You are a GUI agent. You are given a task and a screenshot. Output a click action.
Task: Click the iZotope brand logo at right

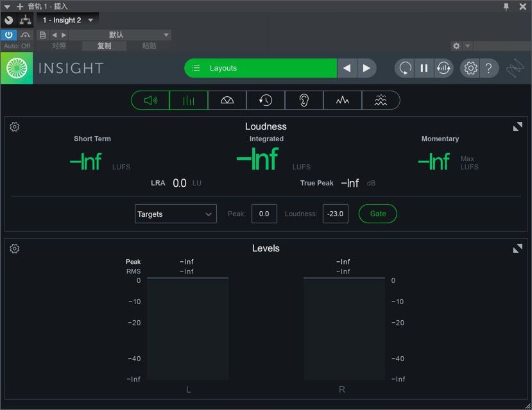click(x=515, y=68)
